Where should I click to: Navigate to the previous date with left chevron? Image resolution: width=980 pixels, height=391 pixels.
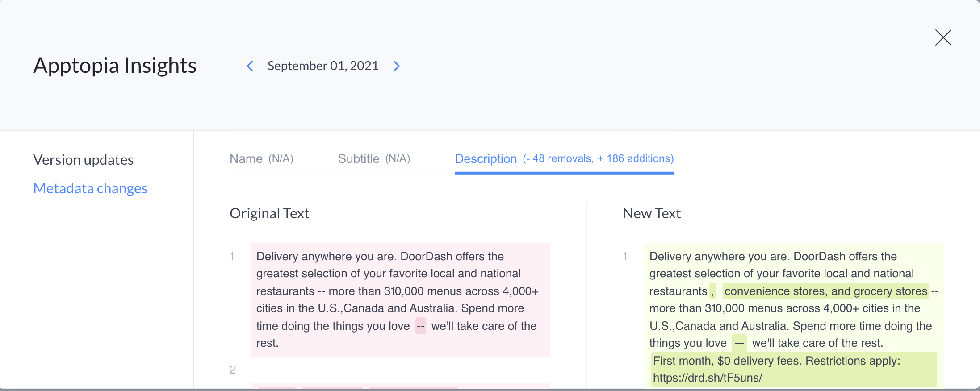[250, 66]
